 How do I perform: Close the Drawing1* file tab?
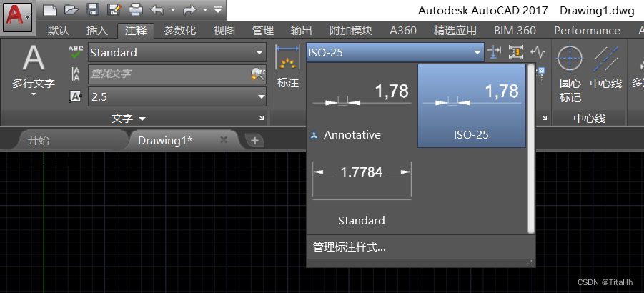tap(224, 140)
